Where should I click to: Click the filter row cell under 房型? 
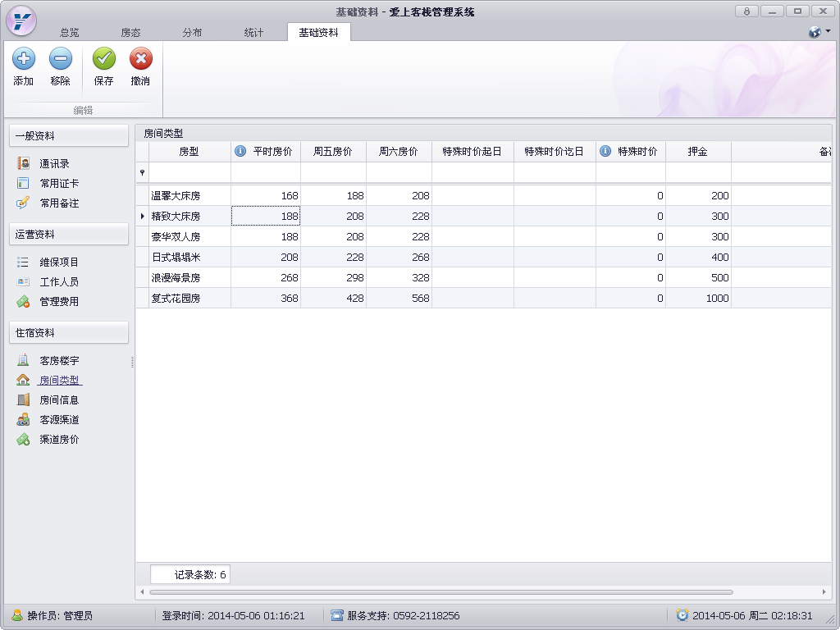tap(189, 172)
